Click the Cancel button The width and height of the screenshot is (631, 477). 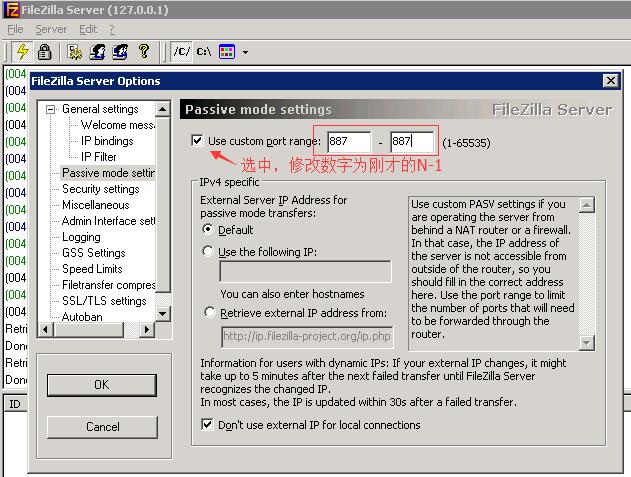102,427
